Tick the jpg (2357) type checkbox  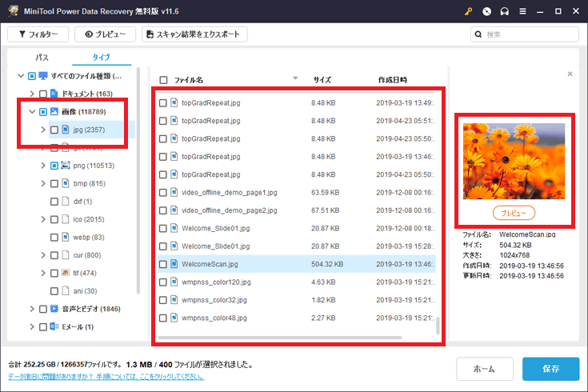(x=54, y=130)
